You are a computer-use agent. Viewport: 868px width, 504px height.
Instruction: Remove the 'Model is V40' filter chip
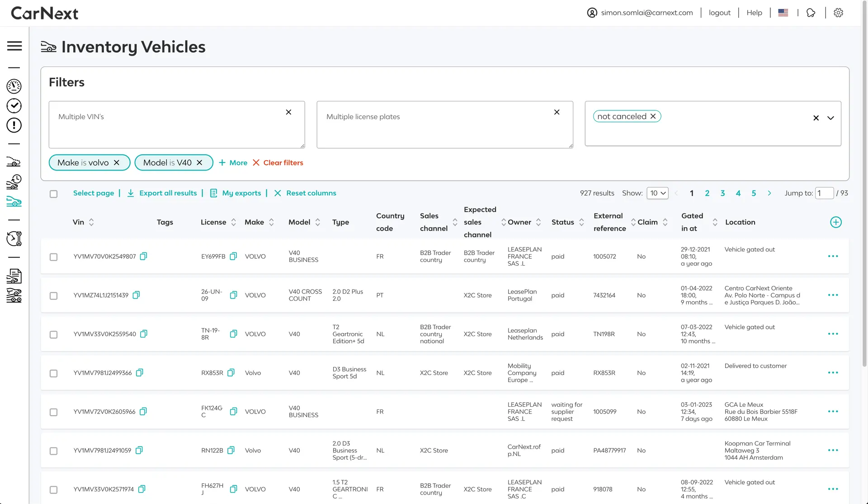coord(199,162)
